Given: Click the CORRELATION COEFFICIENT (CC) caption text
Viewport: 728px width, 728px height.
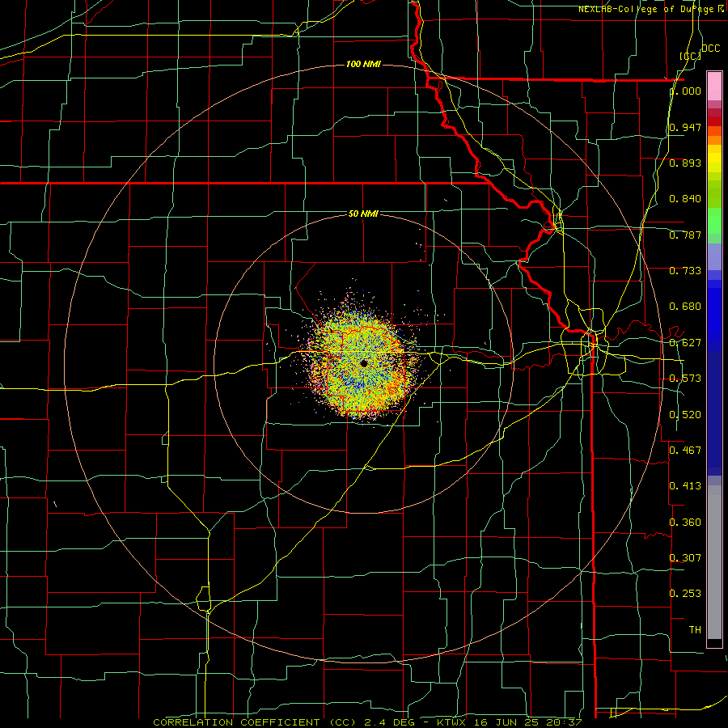Looking at the screenshot, I should pos(255,722).
